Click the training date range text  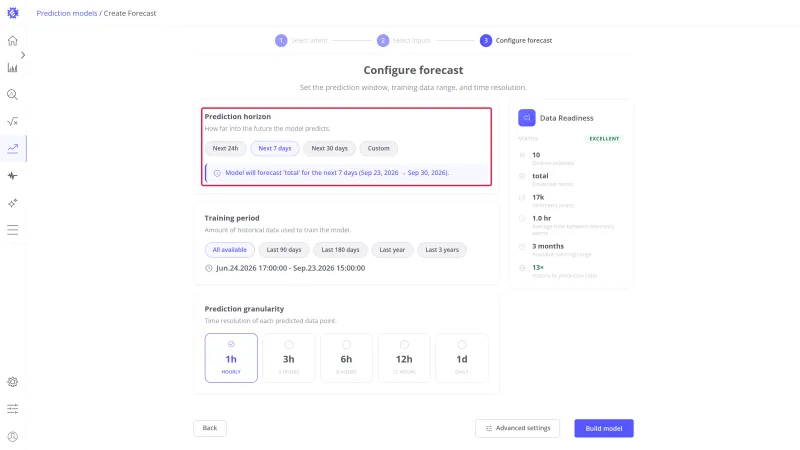click(x=290, y=268)
